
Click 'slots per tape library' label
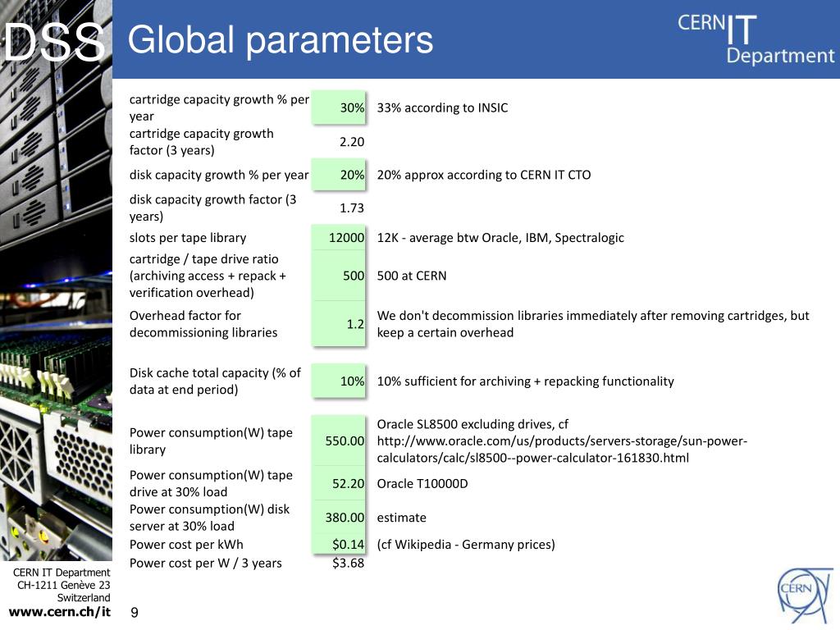188,237
